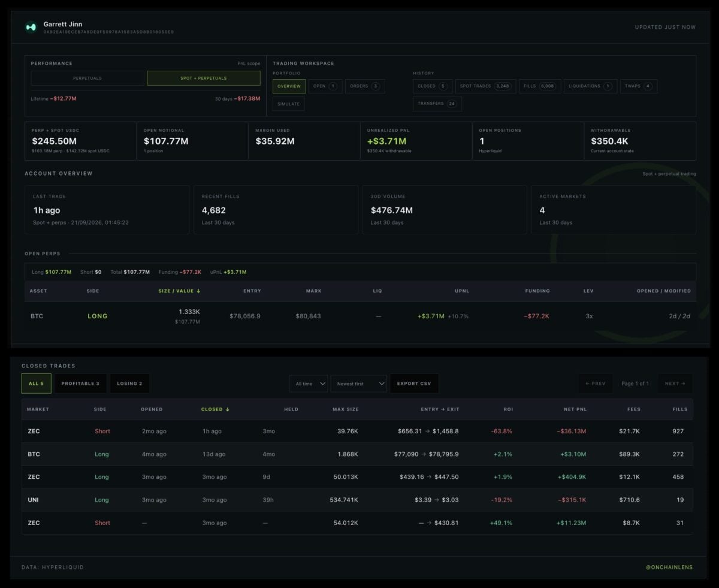Toggle PnL scope to Spot + Perpetuals

tap(204, 78)
